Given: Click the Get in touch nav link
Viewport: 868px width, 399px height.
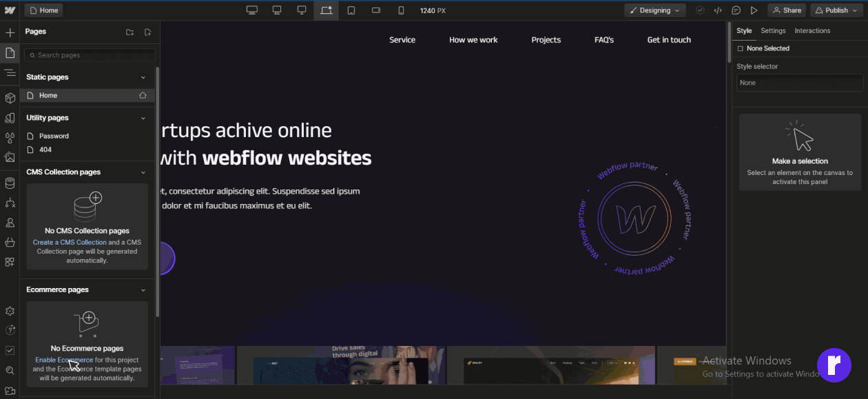Looking at the screenshot, I should point(669,40).
